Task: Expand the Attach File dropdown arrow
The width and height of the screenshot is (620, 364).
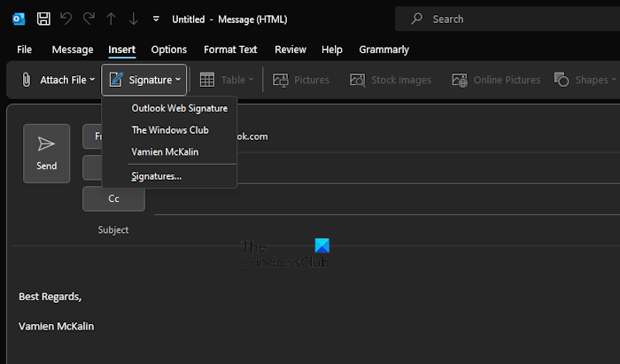Action: (92, 80)
